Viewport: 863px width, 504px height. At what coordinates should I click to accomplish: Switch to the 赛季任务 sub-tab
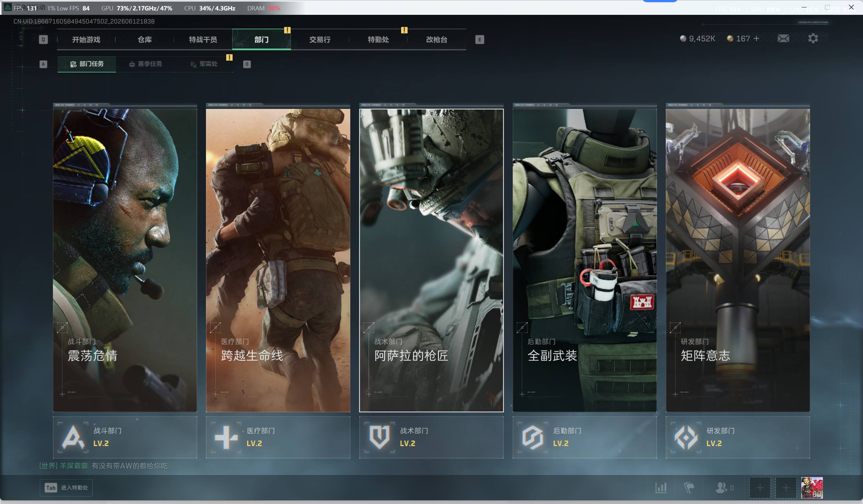coord(145,64)
